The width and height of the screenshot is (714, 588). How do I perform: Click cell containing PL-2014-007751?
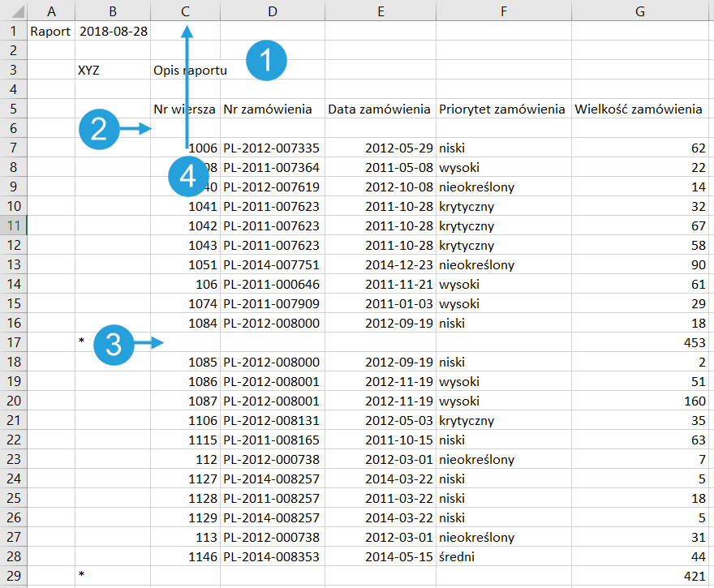(x=272, y=265)
